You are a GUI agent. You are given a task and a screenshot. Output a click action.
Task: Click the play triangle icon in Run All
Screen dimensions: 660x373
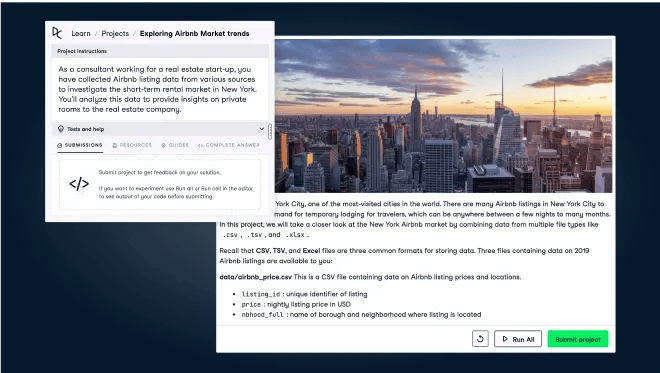505,339
